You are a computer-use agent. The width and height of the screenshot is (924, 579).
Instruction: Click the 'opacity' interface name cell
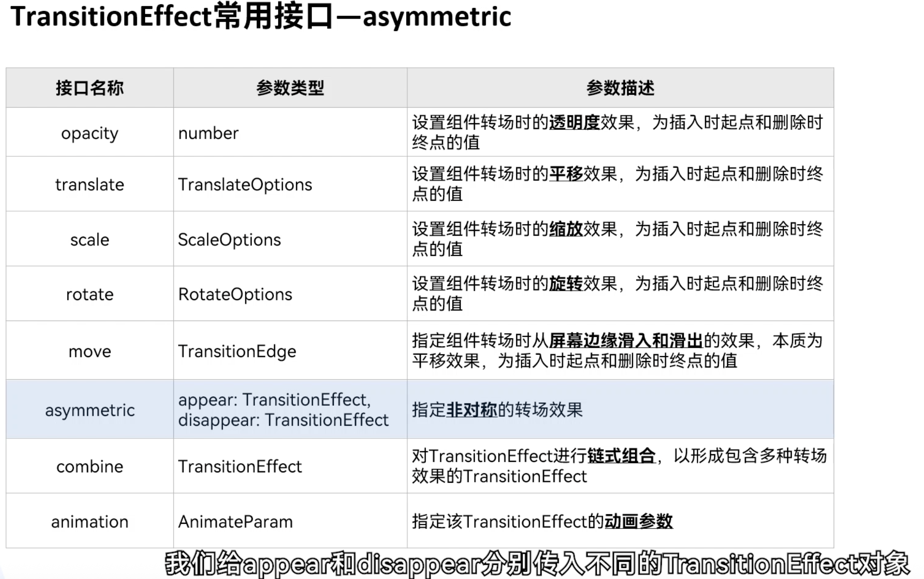89,133
